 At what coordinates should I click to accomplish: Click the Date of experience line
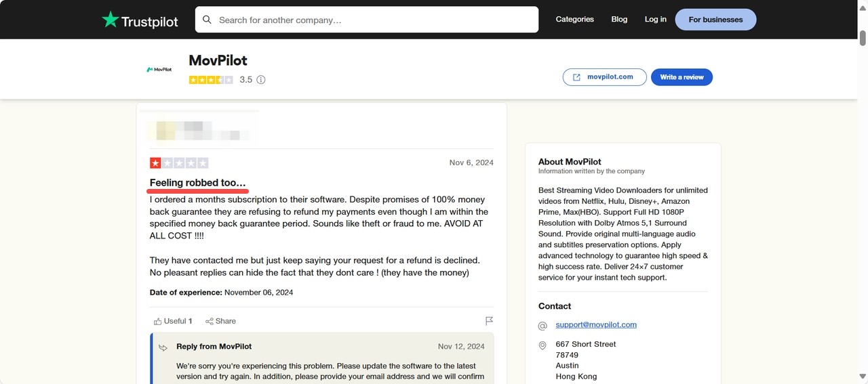[221, 293]
